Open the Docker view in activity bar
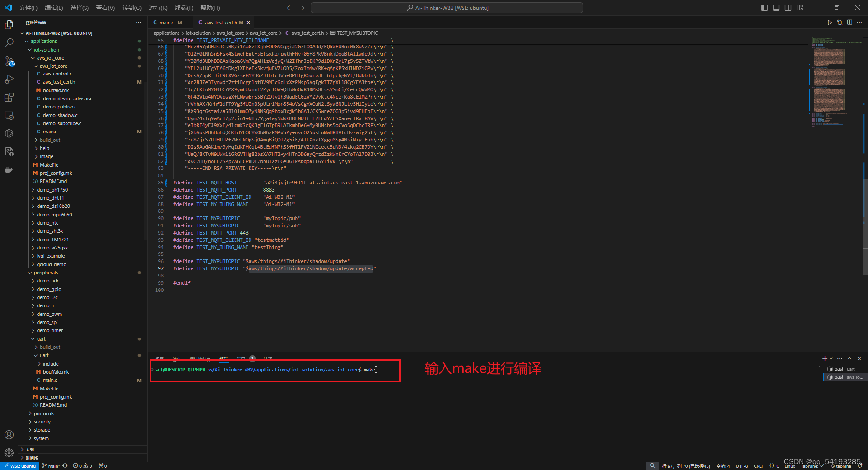Image resolution: width=868 pixels, height=470 pixels. [9, 170]
